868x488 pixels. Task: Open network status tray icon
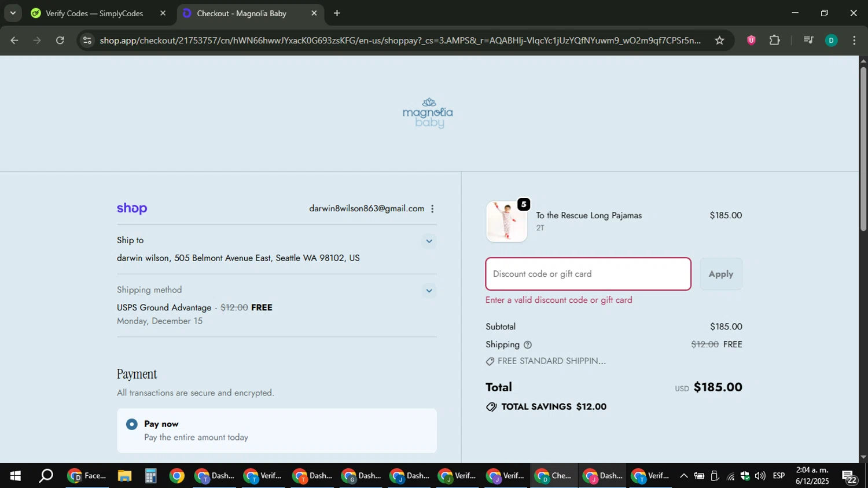[x=730, y=476]
